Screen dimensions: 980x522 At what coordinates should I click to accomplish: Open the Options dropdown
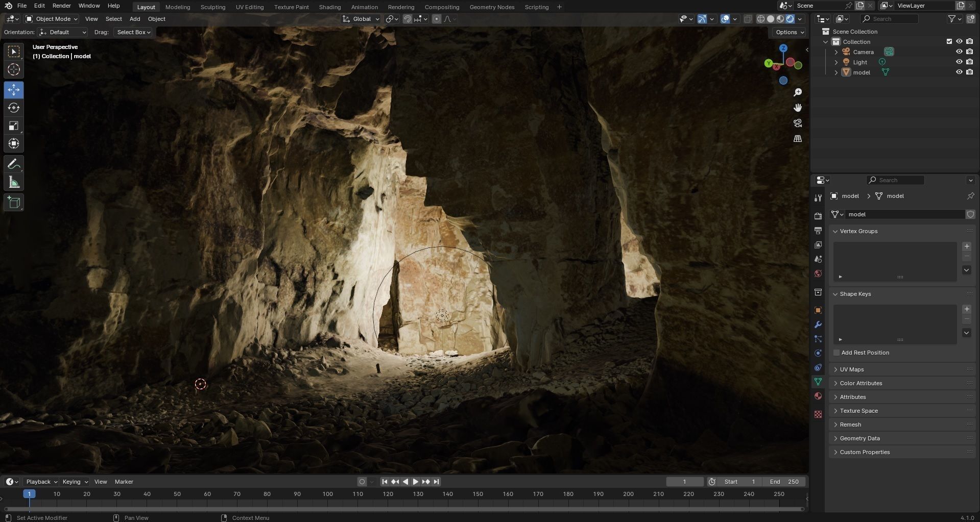pos(790,32)
